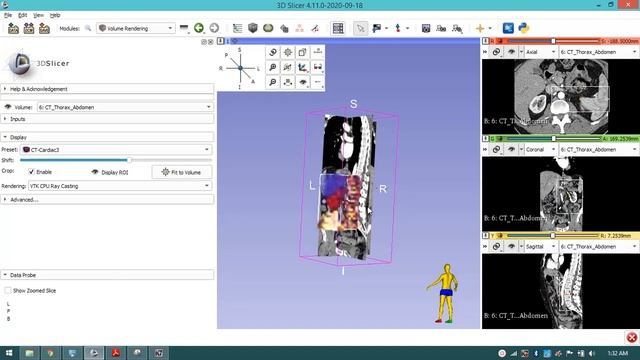Expand the Inputs section
Image resolution: width=640 pixels, height=360 pixels.
(x=107, y=119)
